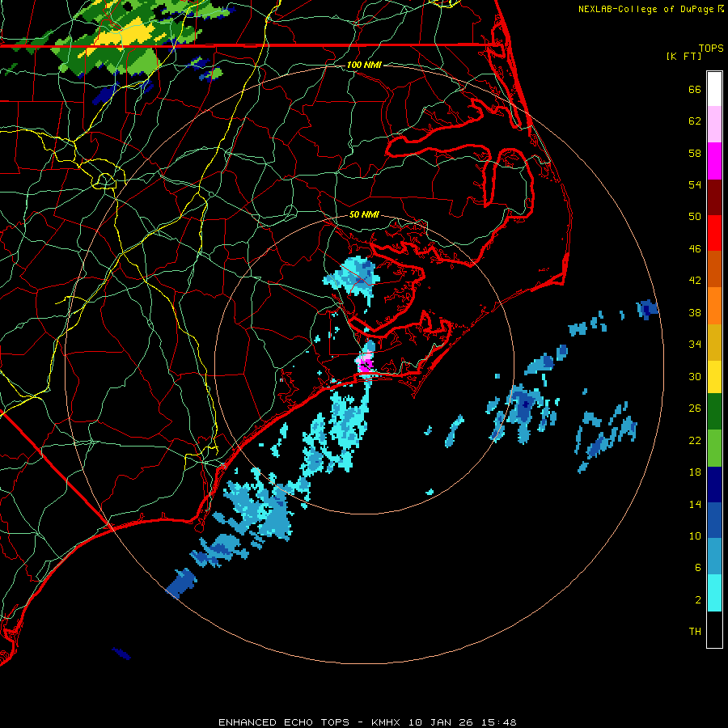Click the light pink 62K ft legend swatch
This screenshot has height=728, width=728.
pos(714,124)
